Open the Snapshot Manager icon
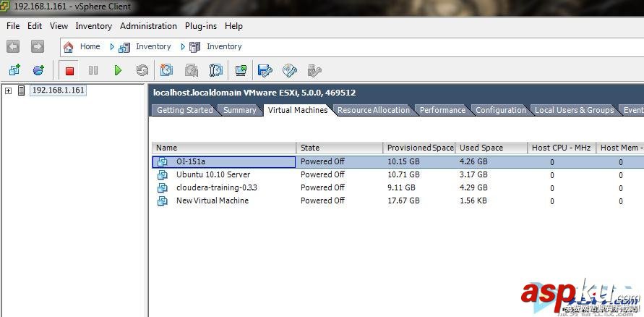This screenshot has width=644, height=317. [x=215, y=70]
